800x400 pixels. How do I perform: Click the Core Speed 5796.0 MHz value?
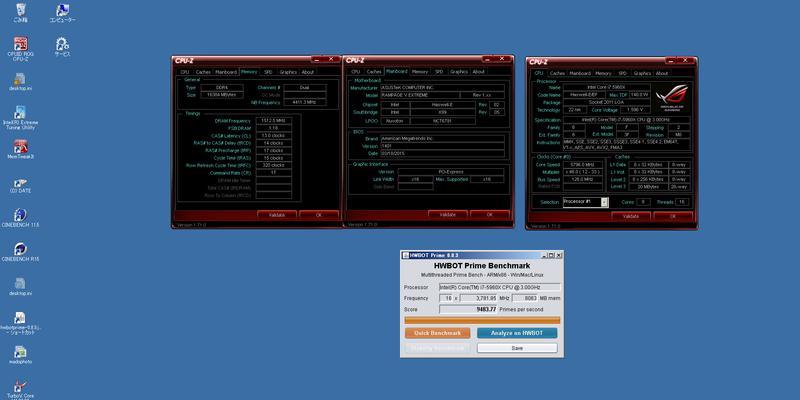point(584,165)
